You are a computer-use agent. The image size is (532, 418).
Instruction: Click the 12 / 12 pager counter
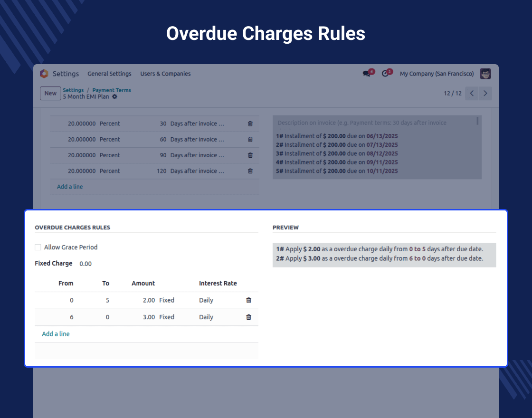coord(453,93)
